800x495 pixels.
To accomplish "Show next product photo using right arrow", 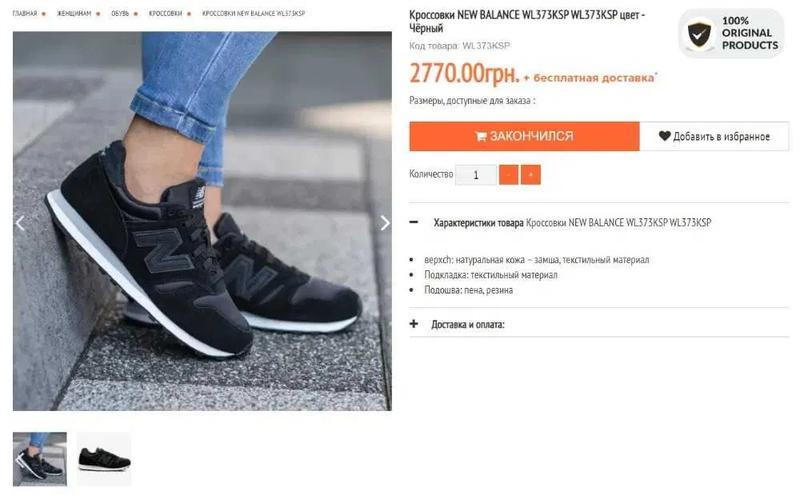I will (x=385, y=223).
